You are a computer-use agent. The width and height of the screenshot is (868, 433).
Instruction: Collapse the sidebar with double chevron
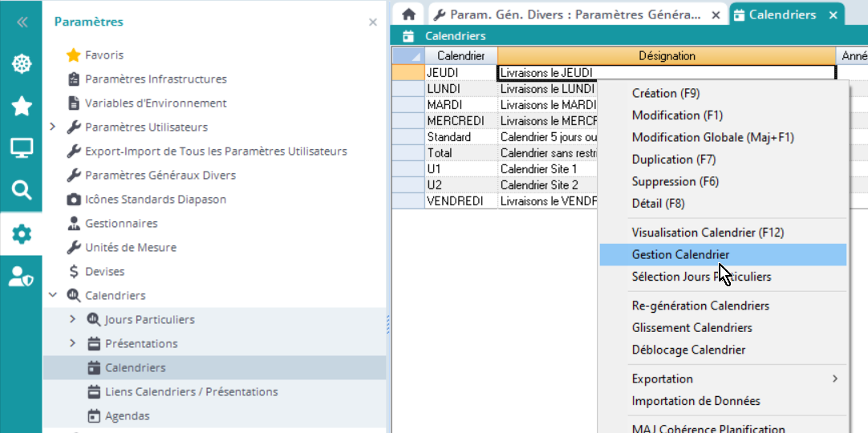pyautogui.click(x=22, y=22)
